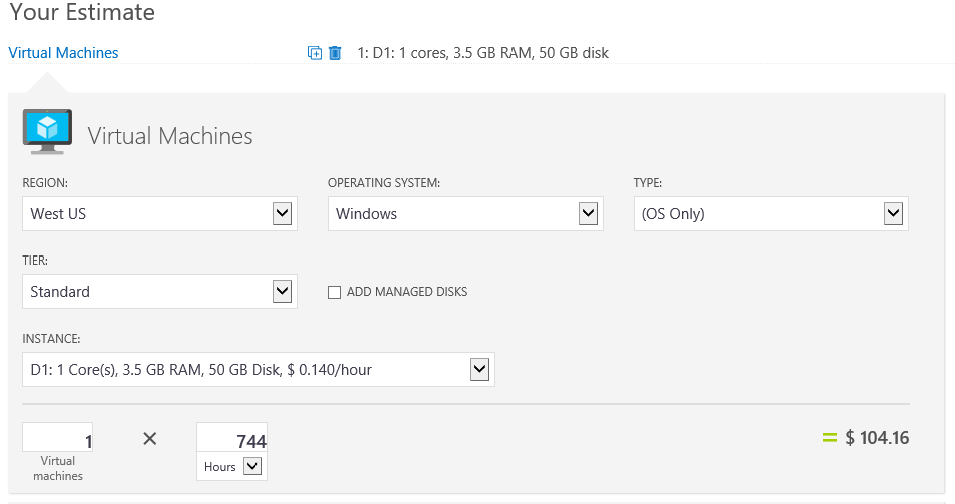
Task: Click the D1 summary text in the estimate row
Action: click(x=483, y=53)
